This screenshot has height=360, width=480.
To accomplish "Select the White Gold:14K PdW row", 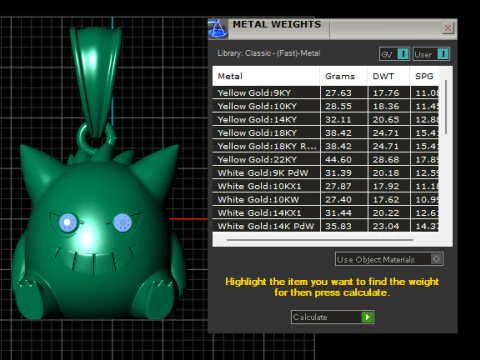I will point(326,226).
